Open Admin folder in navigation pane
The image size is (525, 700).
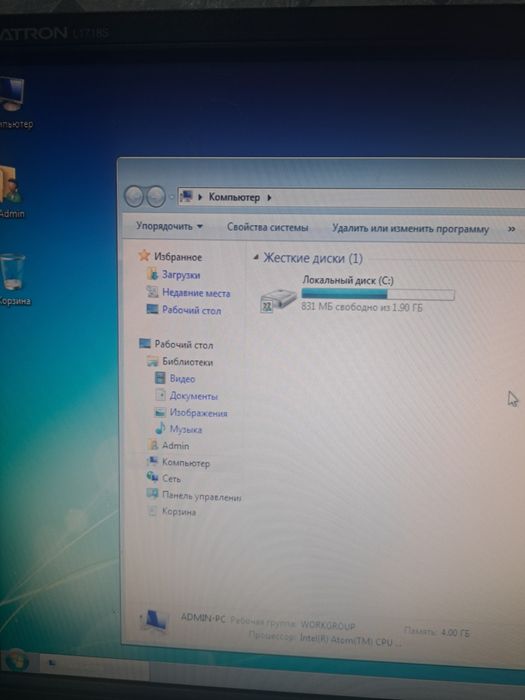click(x=175, y=446)
